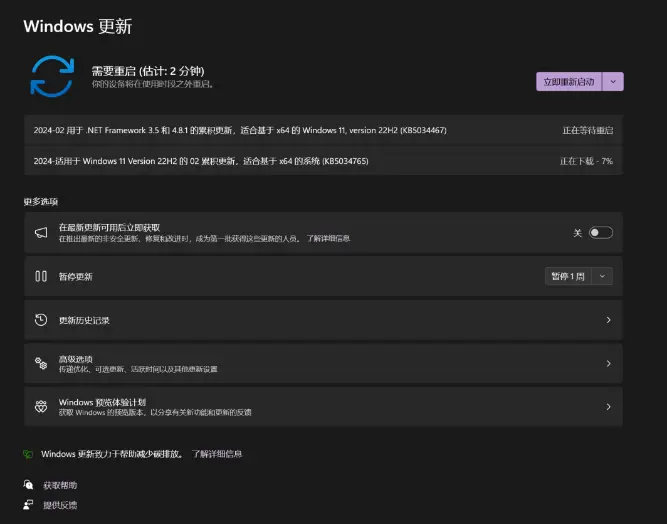Click the 需要重启 (估计: 2 分钟) heading
The image size is (667, 524).
coord(148,71)
